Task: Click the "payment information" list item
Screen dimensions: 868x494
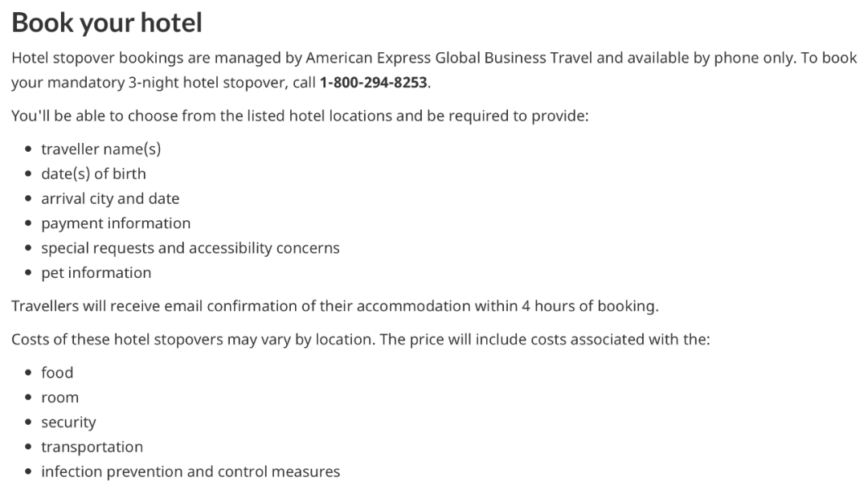Action: click(x=116, y=223)
